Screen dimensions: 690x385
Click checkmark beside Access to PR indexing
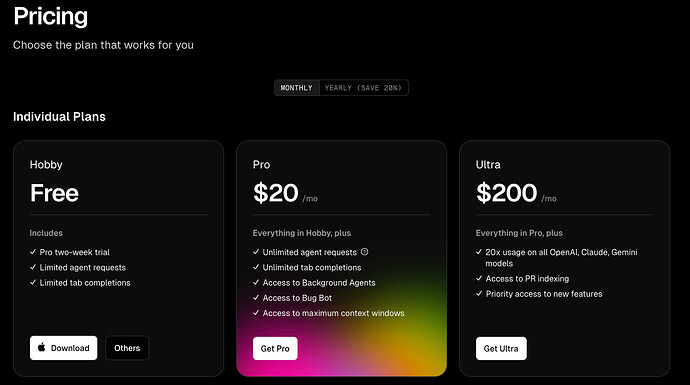coord(479,278)
